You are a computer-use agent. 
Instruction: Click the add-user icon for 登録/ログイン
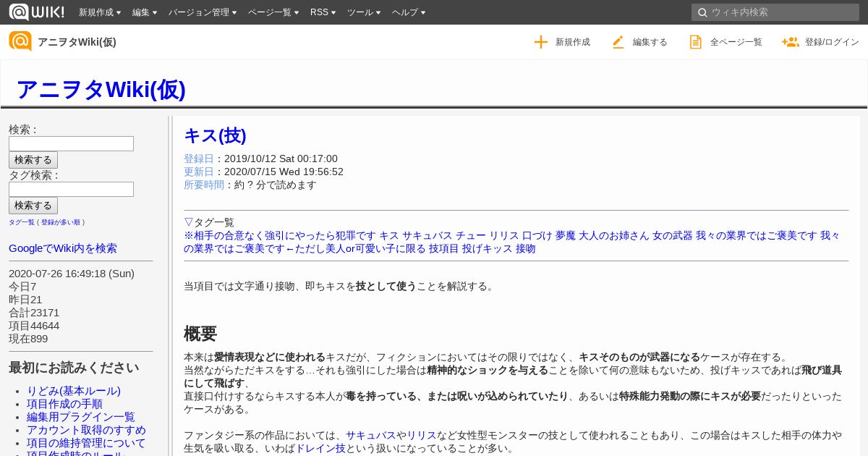(x=790, y=42)
